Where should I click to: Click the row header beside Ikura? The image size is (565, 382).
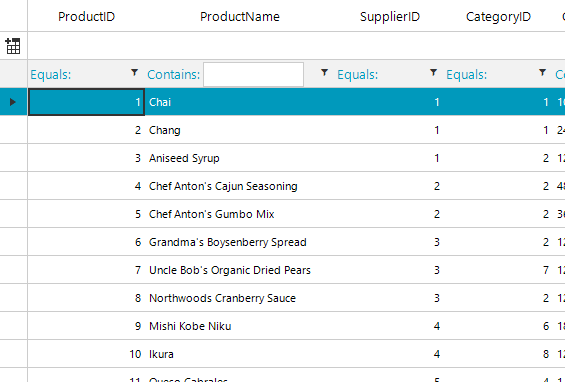click(x=14, y=354)
